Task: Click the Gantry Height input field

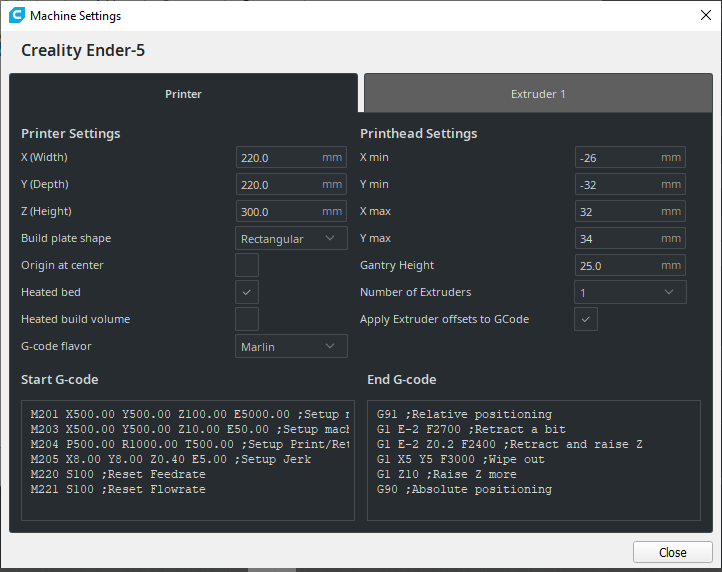Action: pos(630,265)
